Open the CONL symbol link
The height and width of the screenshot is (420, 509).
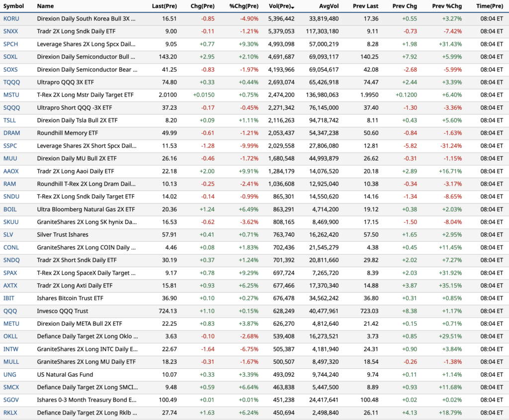(11, 248)
